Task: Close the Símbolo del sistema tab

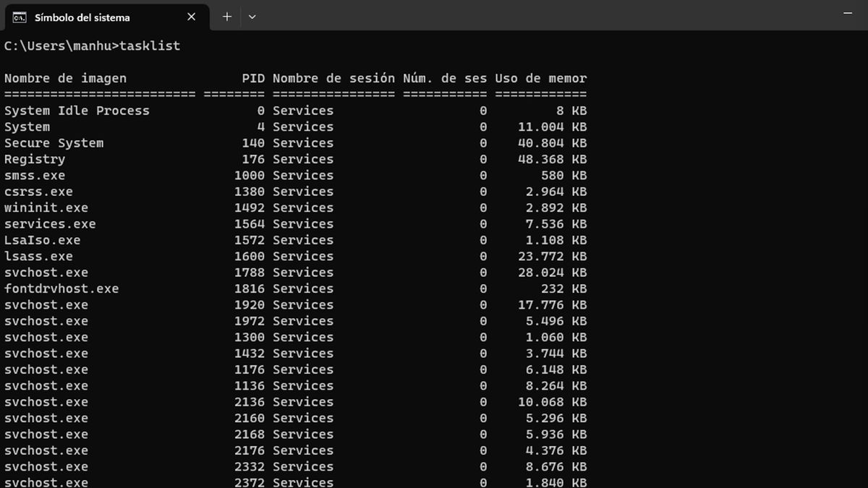Action: point(191,17)
